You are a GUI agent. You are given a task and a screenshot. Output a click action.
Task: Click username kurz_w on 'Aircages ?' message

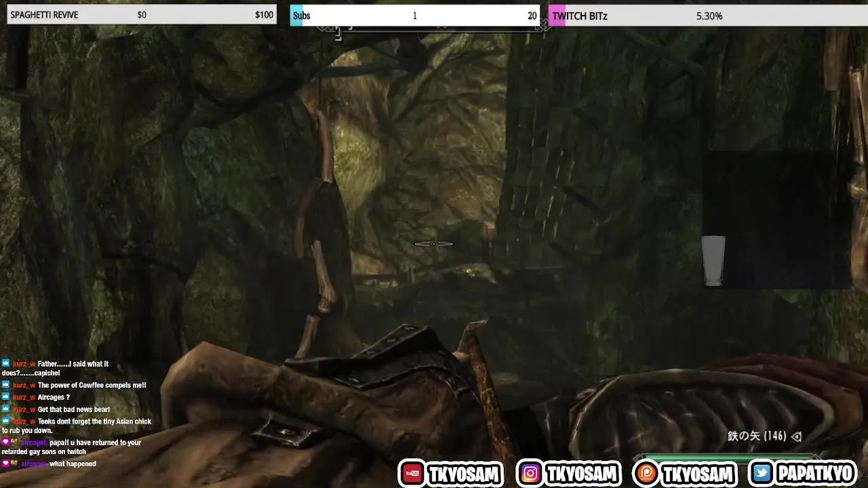pyautogui.click(x=24, y=397)
